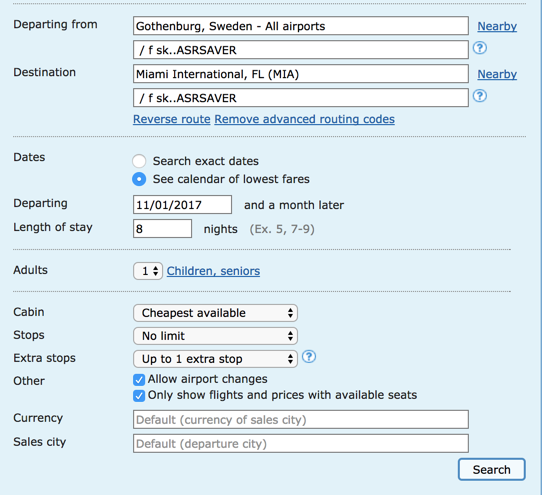The height and width of the screenshot is (495, 545).
Task: Click the Sales city input field
Action: click(301, 444)
